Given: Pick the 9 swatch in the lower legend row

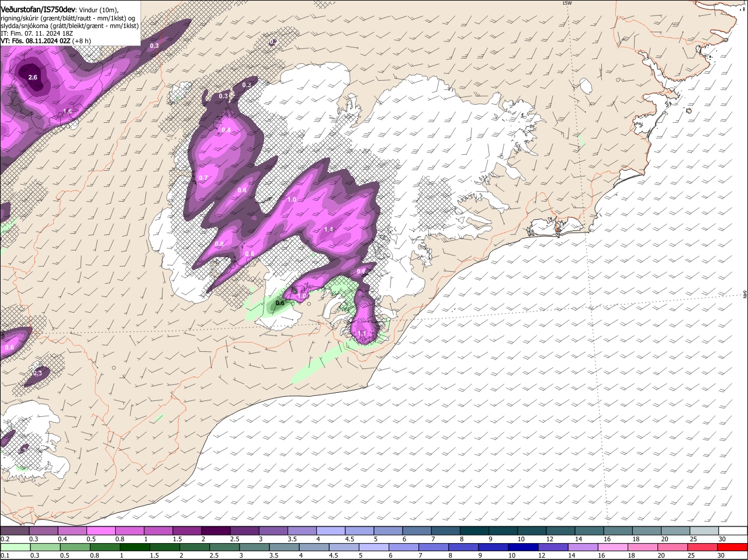Looking at the screenshot, I should [493, 547].
